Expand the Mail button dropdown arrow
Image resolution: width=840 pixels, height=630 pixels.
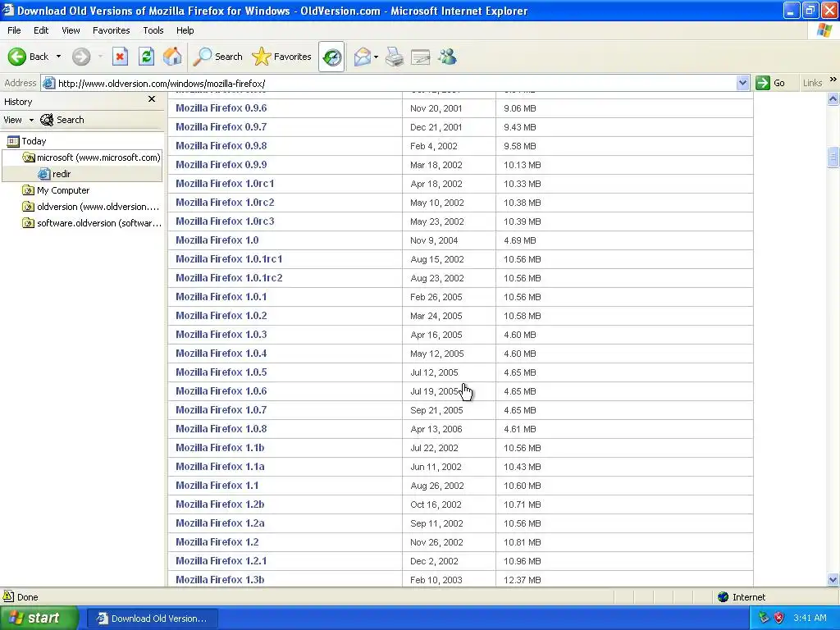(x=376, y=57)
